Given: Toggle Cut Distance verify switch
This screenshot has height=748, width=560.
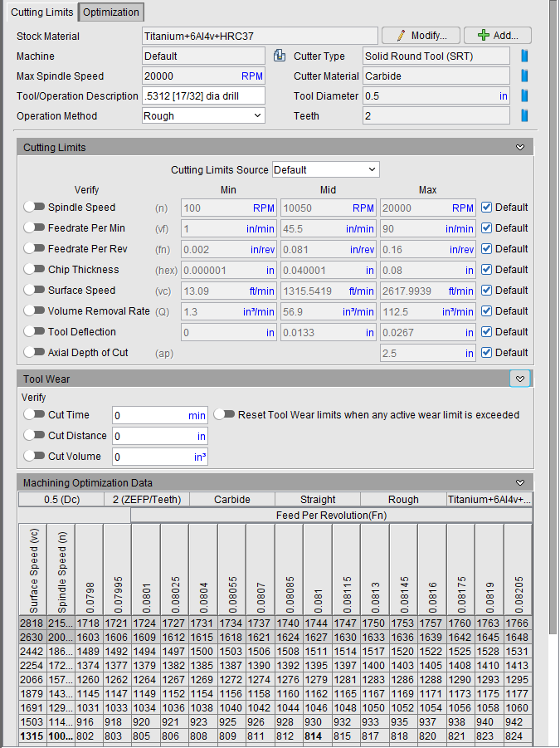Looking at the screenshot, I should pos(34,436).
